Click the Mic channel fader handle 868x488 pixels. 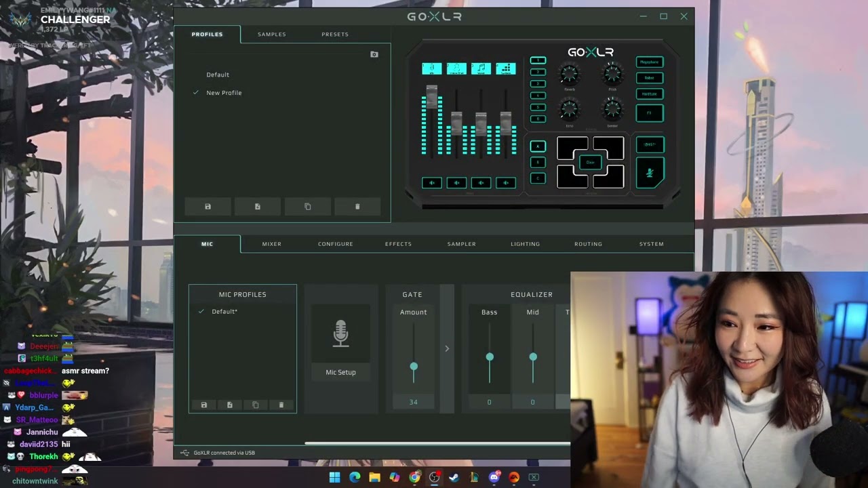click(x=432, y=97)
